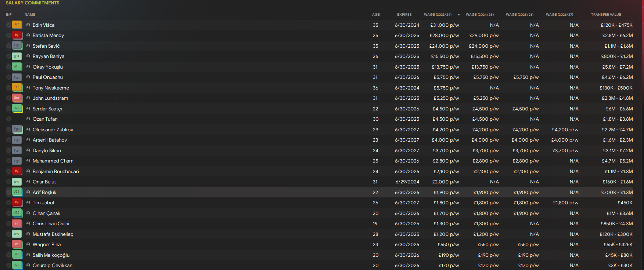The height and width of the screenshot is (270, 644).
Task: Click the Wnt badge next to Okay Yokuşlu
Action: (17, 67)
